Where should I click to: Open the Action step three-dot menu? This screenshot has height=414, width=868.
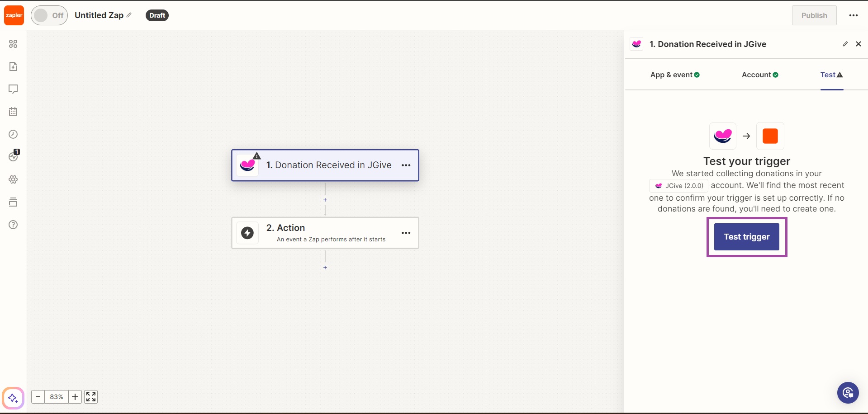pyautogui.click(x=406, y=233)
